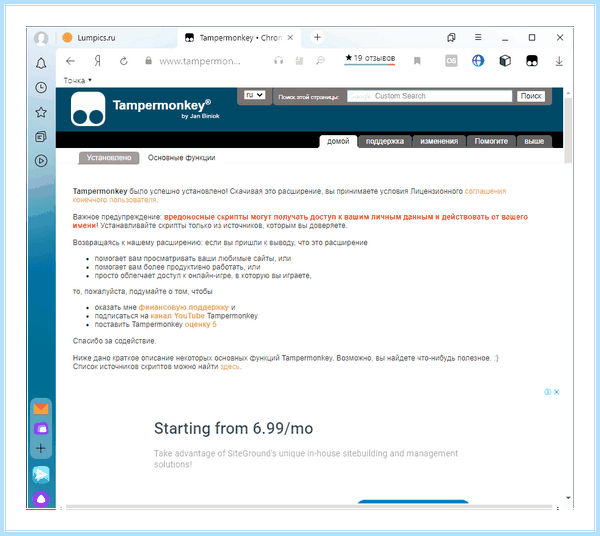
Task: Click the Tampermonkey logo
Action: coord(88,109)
